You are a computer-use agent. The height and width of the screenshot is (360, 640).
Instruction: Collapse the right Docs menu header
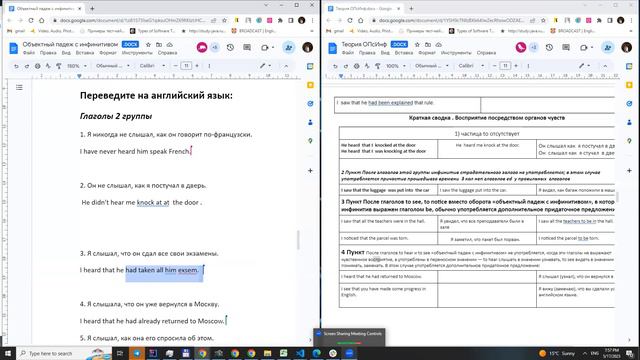pyautogui.click(x=605, y=66)
